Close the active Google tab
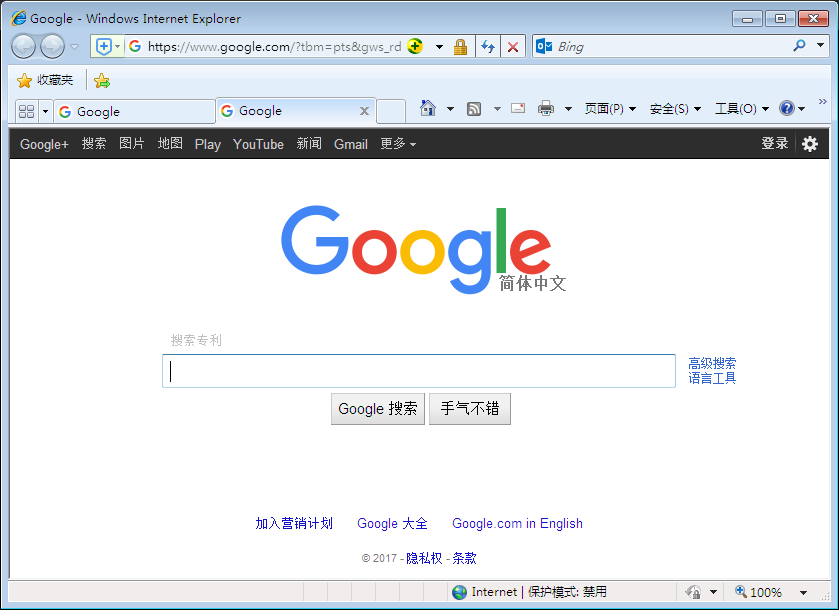The image size is (839, 610). click(x=364, y=111)
